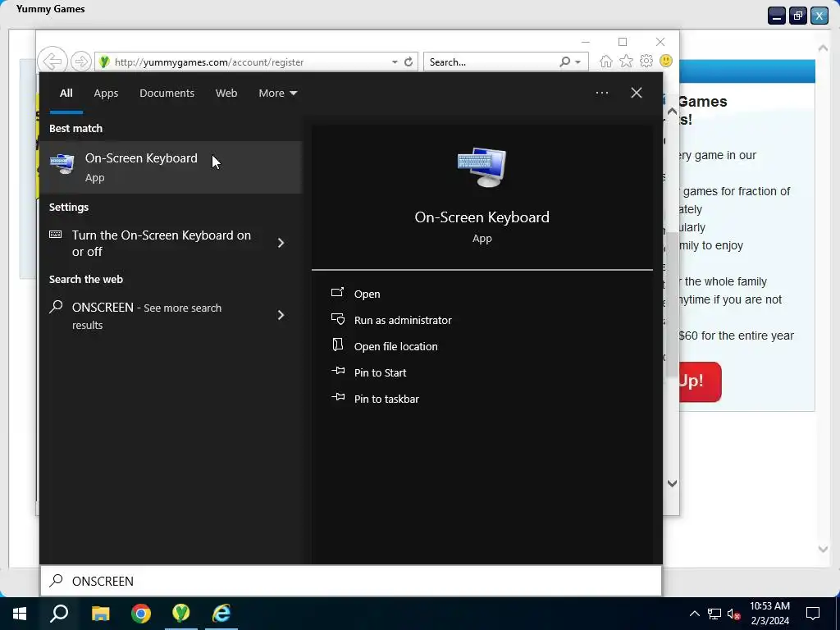Click the Internet Explorer forward arrow
840x630 pixels.
[81, 62]
